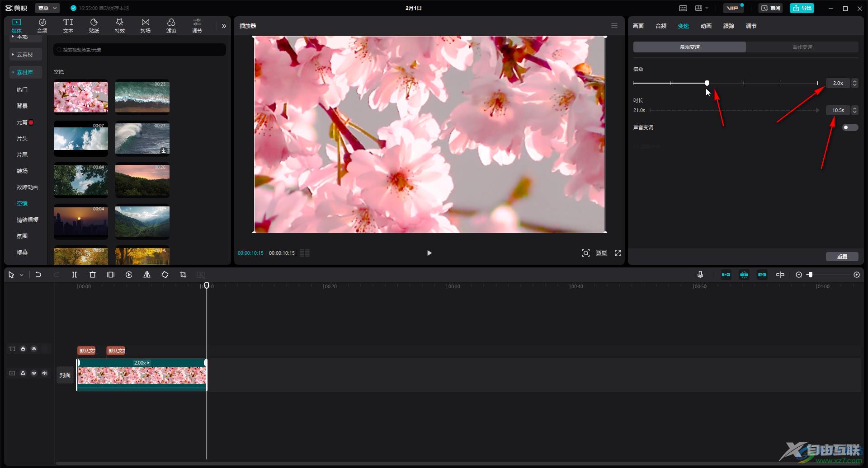Switch to the 调节 properties tab
868x468 pixels.
751,26
